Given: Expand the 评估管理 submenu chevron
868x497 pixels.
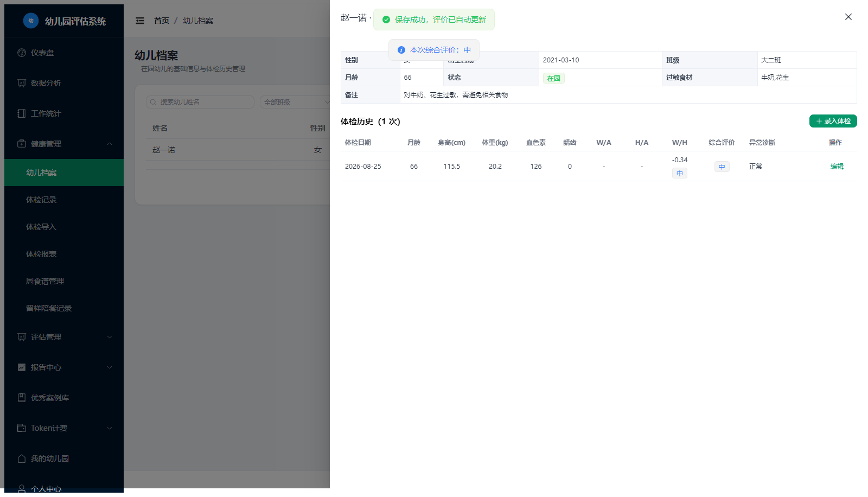Looking at the screenshot, I should 110,337.
